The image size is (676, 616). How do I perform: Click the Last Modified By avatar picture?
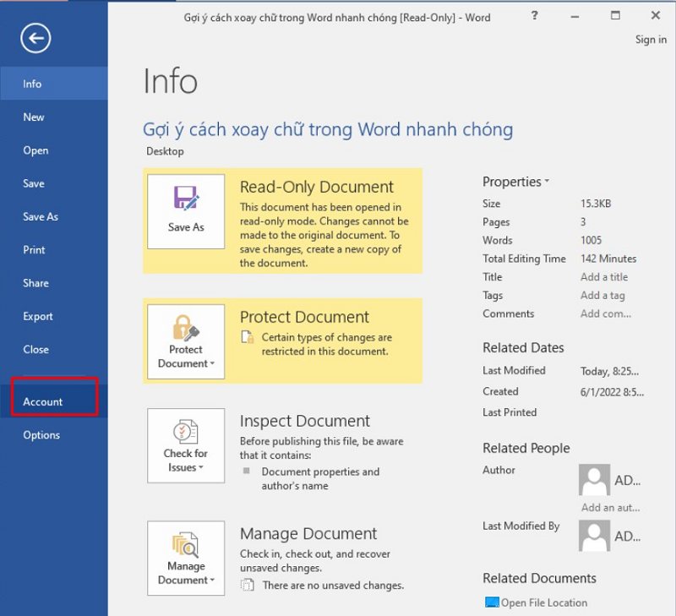[594, 536]
